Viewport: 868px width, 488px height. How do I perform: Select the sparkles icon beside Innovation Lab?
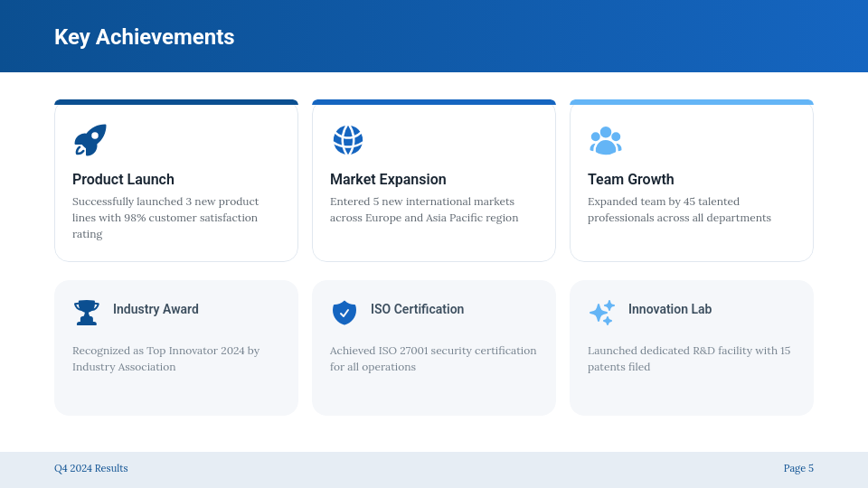pos(602,313)
